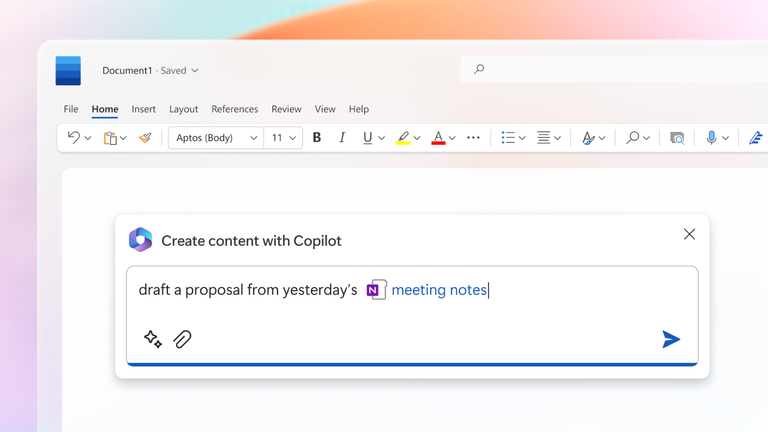Image resolution: width=768 pixels, height=432 pixels.
Task: Expand the Undo history dropdown arrow
Action: point(88,138)
